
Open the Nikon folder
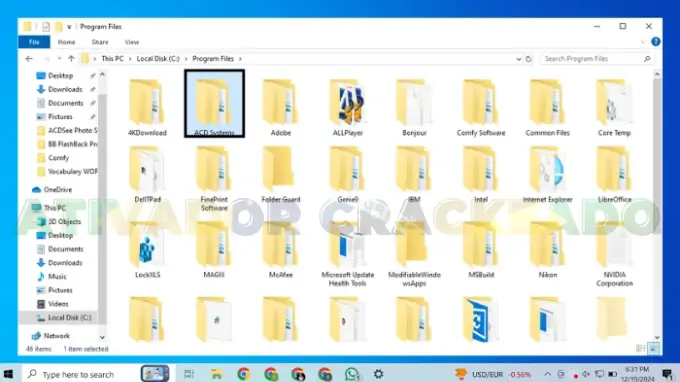[x=548, y=250]
